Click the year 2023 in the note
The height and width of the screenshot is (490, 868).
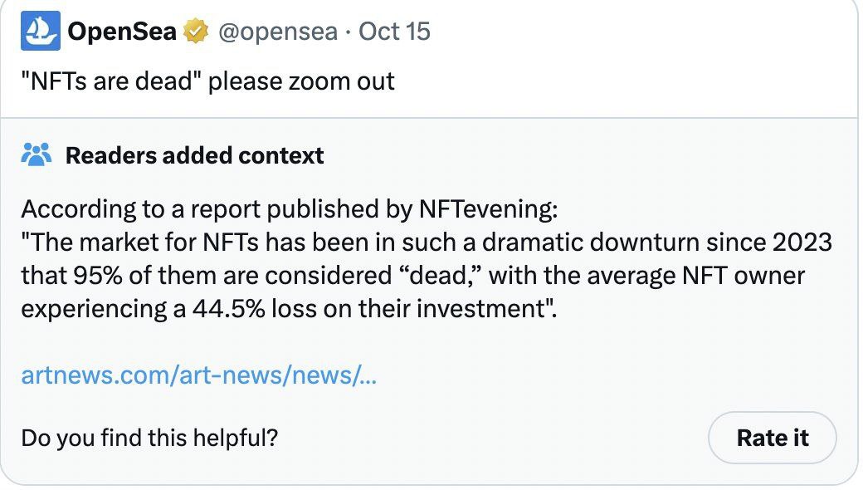(802, 243)
